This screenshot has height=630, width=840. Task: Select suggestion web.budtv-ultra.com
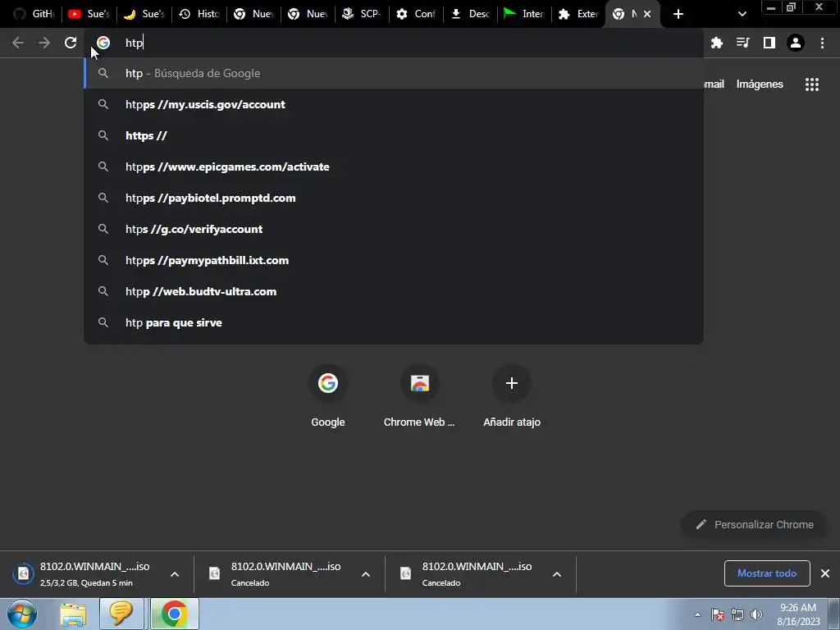point(394,291)
